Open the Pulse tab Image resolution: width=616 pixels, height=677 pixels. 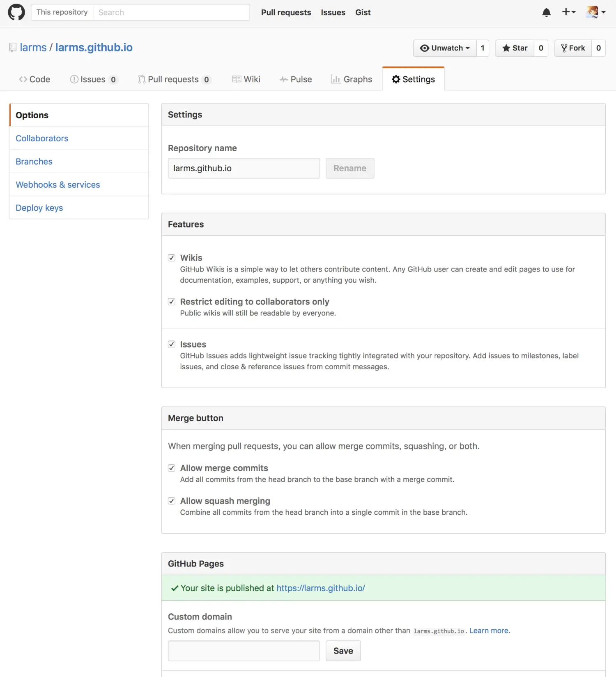point(296,79)
